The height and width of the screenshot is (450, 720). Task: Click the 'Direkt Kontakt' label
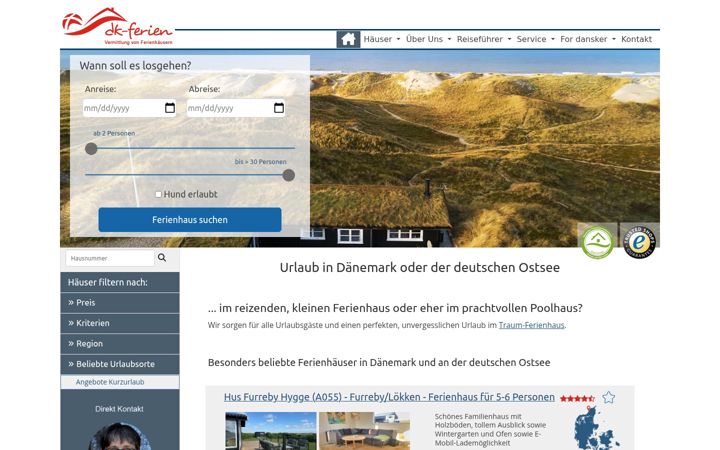(119, 409)
